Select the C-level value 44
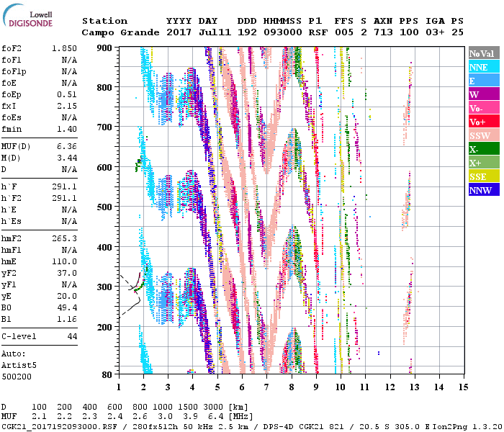The height and width of the screenshot is (432, 504). coord(71,336)
